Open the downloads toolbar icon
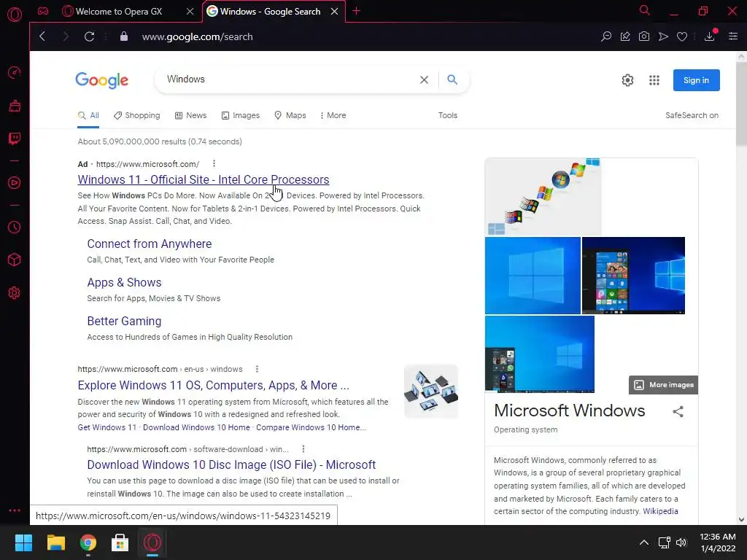The height and width of the screenshot is (560, 747). click(710, 36)
